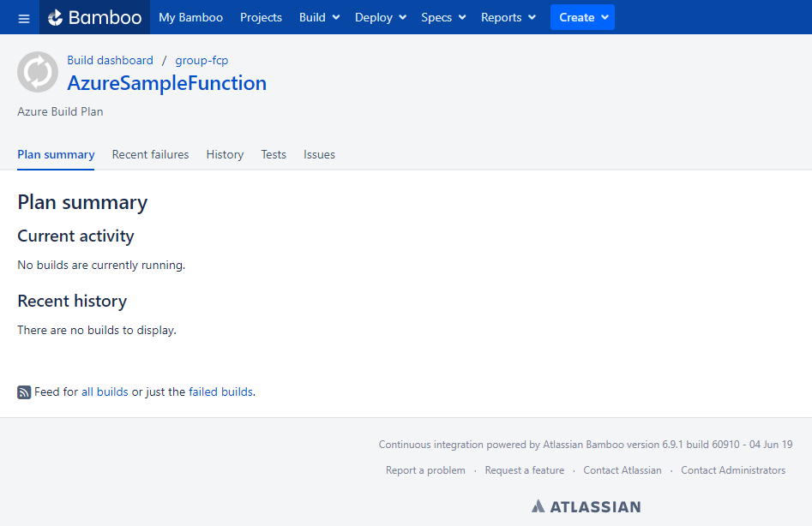Open the RSS feed icon
The width and height of the screenshot is (812, 526).
click(x=23, y=392)
